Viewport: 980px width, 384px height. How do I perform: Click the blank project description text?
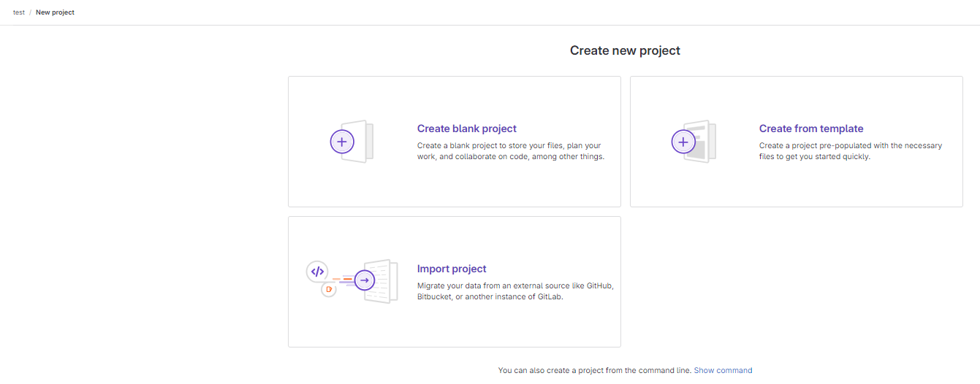511,151
